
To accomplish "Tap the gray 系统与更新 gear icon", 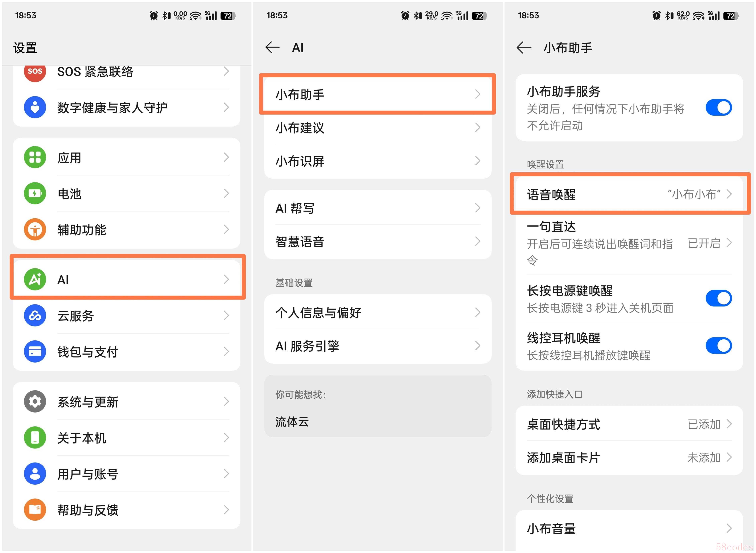I will (35, 401).
